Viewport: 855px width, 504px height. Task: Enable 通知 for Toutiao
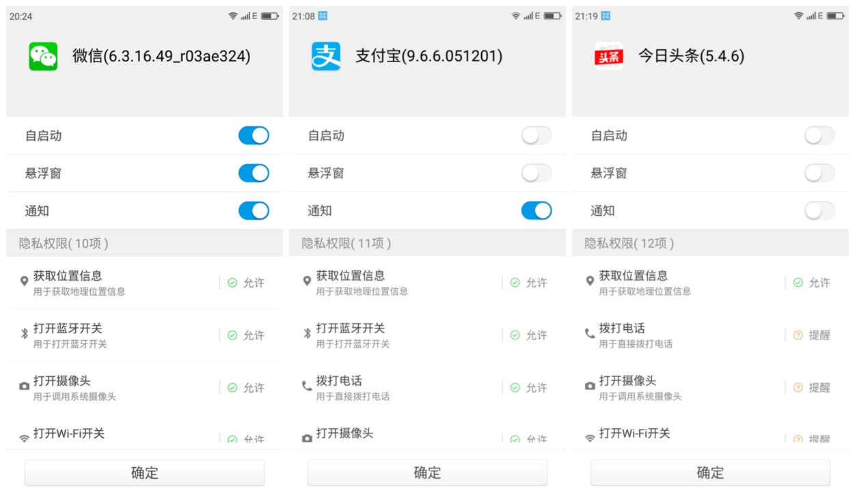pyautogui.click(x=819, y=210)
